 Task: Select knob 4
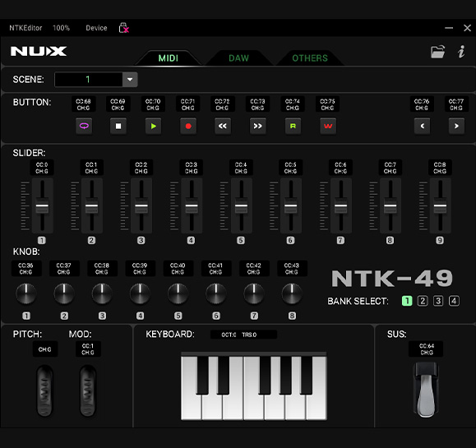[x=140, y=293]
